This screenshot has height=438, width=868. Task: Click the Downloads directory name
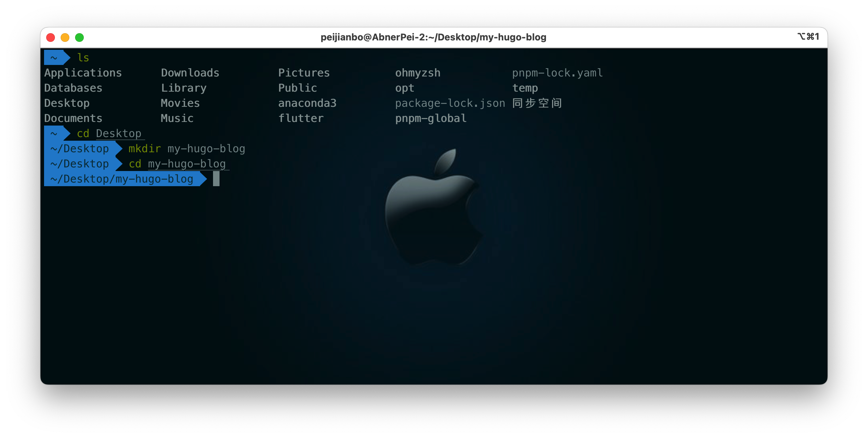click(x=190, y=73)
